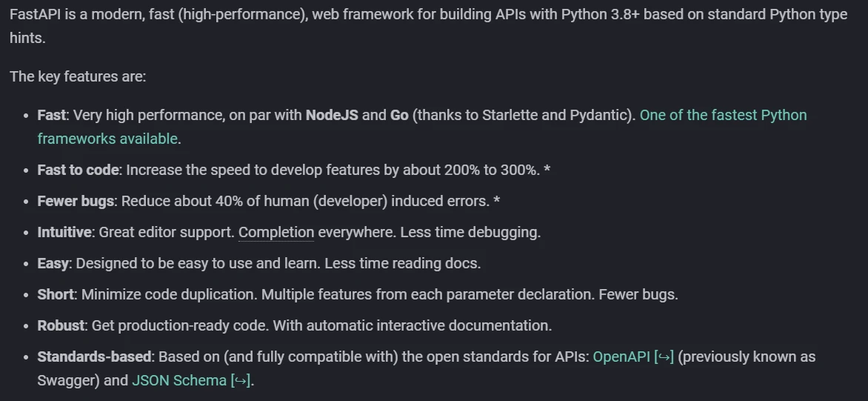Open the JSON Schema link
Image resolution: width=868 pixels, height=401 pixels.
[x=178, y=380]
